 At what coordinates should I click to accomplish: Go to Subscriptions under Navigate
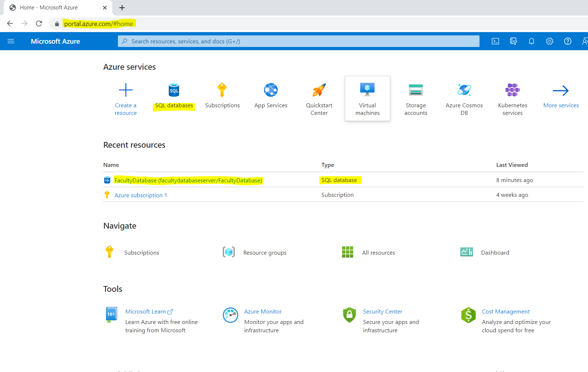click(142, 252)
